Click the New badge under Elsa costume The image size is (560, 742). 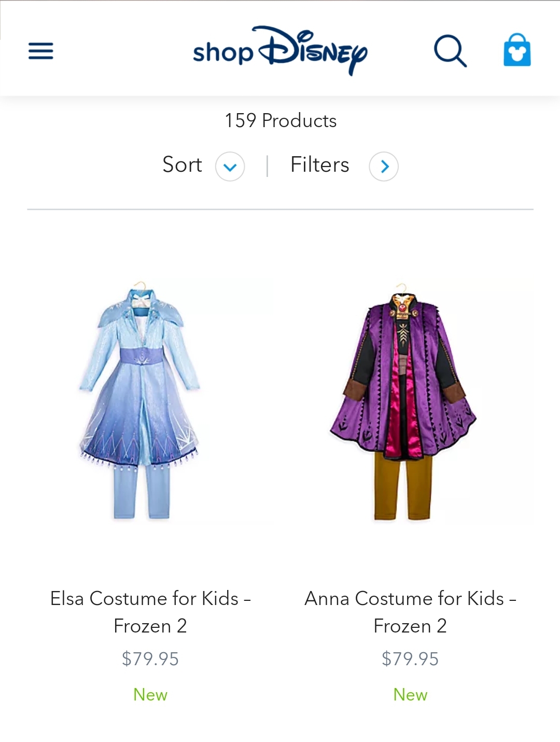click(150, 695)
